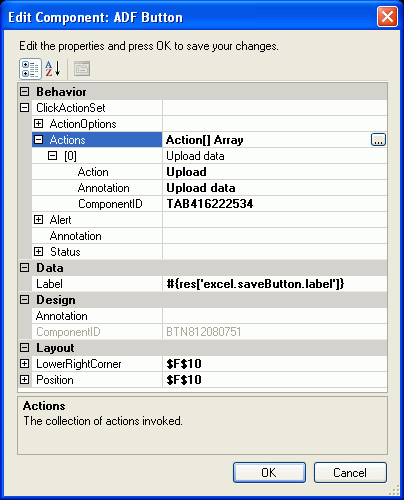Expand the Status node
The image size is (404, 500).
pos(39,252)
